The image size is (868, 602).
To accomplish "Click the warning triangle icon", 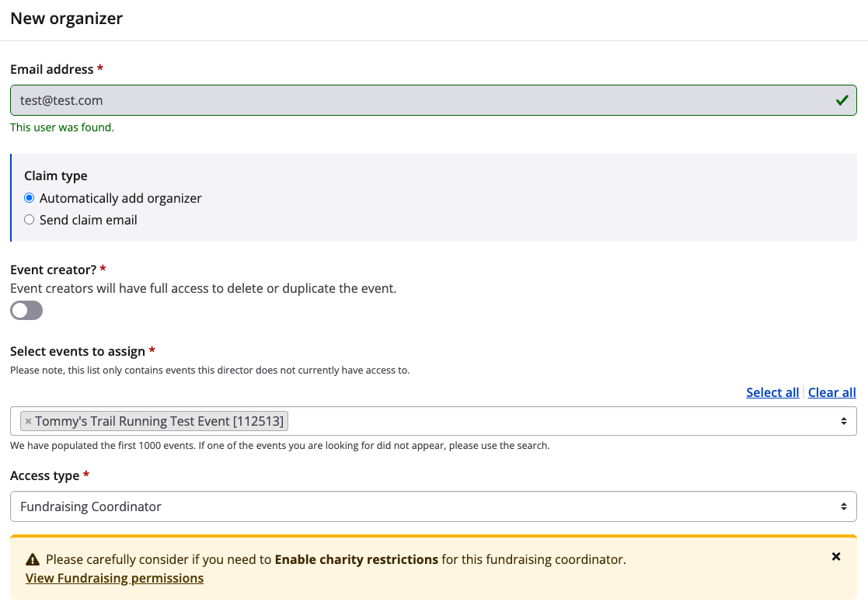I will (32, 559).
